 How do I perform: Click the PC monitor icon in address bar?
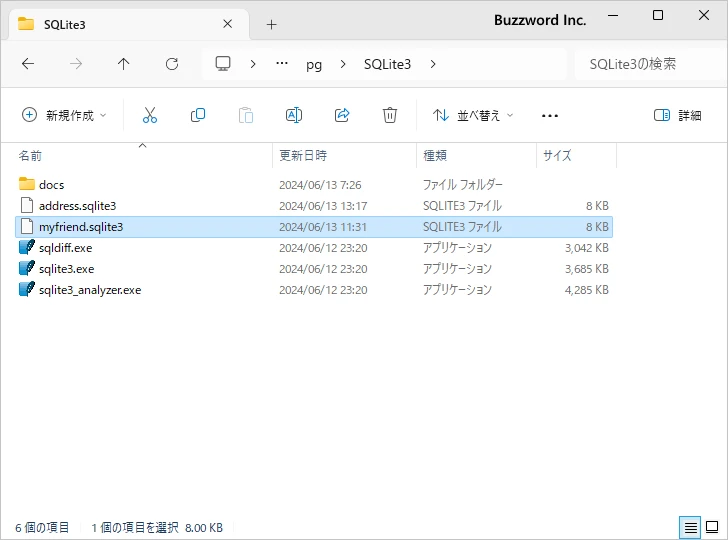tap(223, 64)
